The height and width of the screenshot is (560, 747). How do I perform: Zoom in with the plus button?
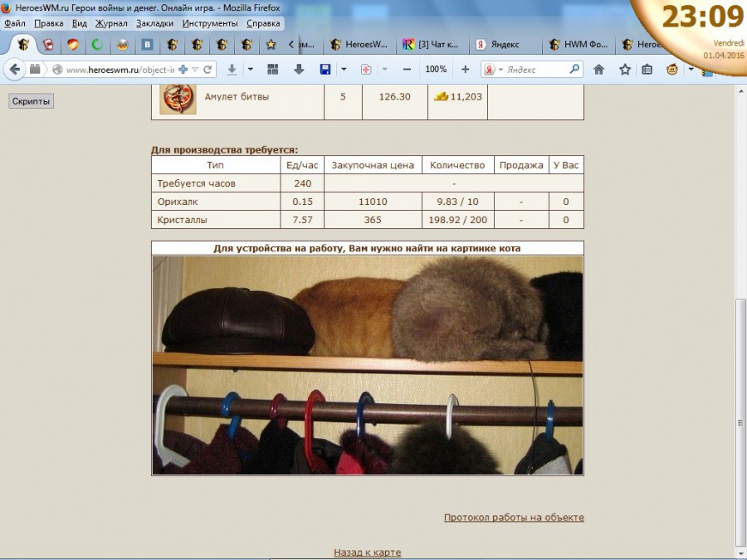[465, 70]
